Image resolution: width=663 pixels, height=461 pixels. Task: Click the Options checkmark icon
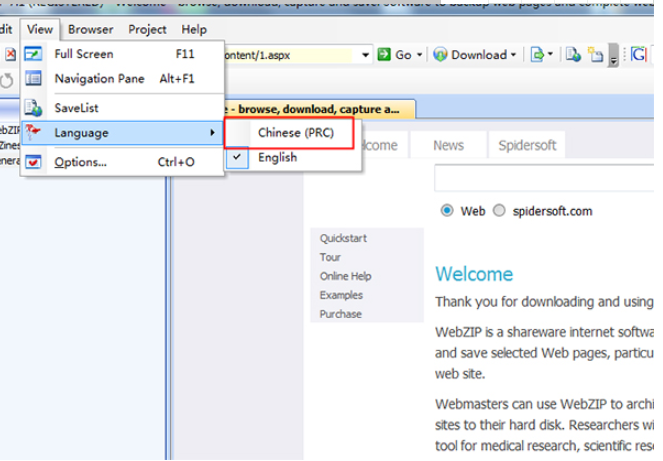tap(34, 162)
